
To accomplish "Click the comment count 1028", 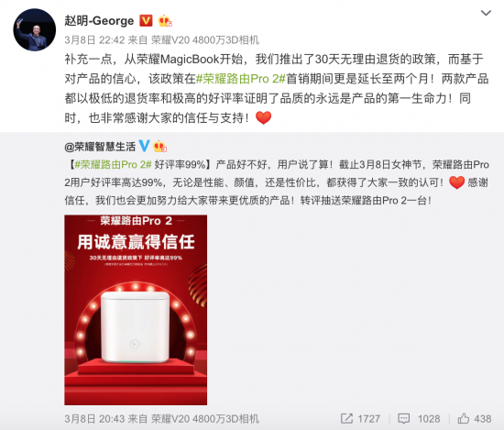I will tap(429, 419).
